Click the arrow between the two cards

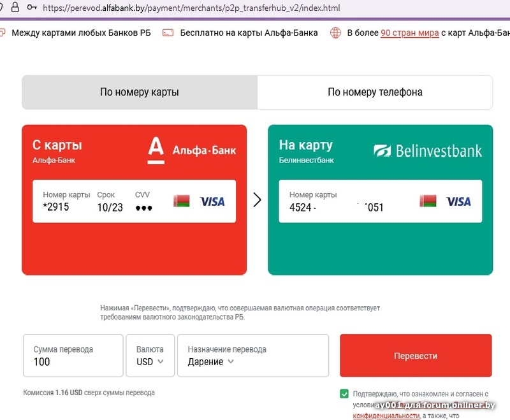[258, 200]
